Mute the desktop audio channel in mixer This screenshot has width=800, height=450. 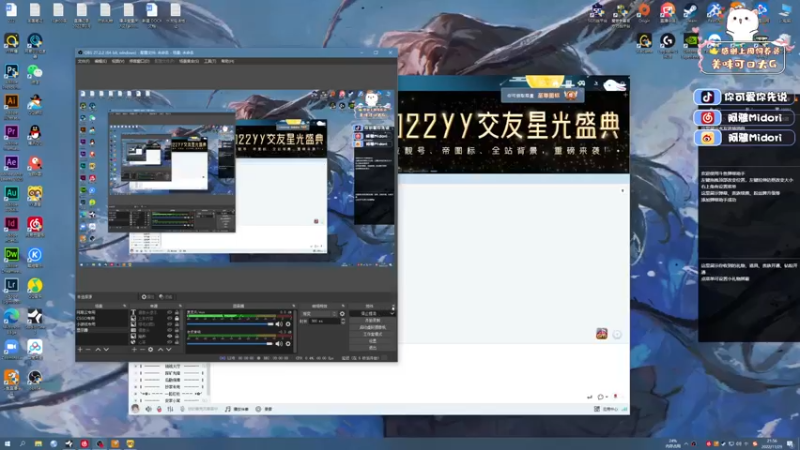click(x=279, y=343)
